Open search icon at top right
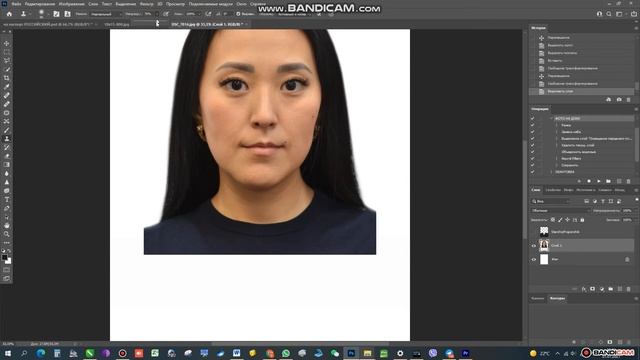The image size is (640, 360). click(609, 14)
